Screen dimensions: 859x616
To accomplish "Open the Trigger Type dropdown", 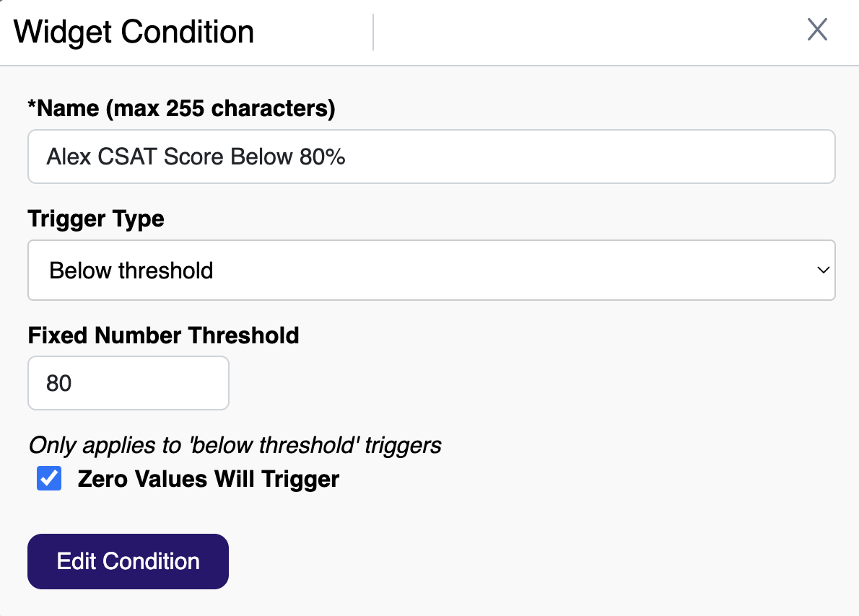I will point(431,270).
